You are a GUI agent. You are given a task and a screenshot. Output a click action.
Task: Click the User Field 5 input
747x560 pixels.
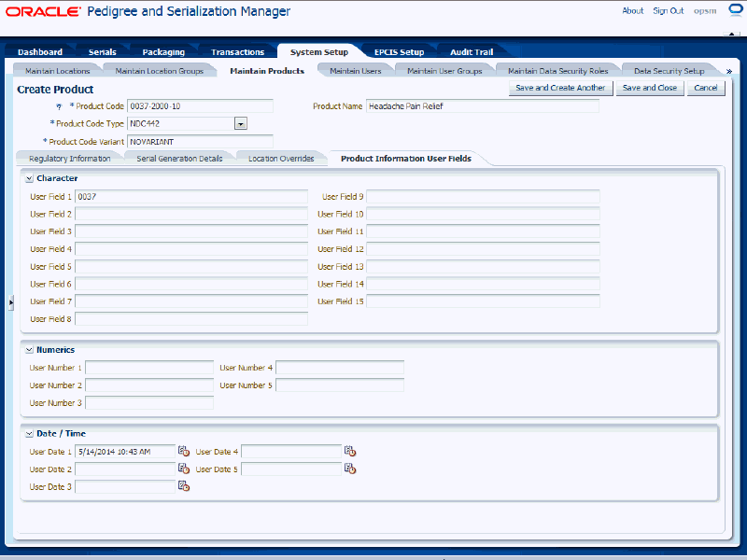click(191, 267)
